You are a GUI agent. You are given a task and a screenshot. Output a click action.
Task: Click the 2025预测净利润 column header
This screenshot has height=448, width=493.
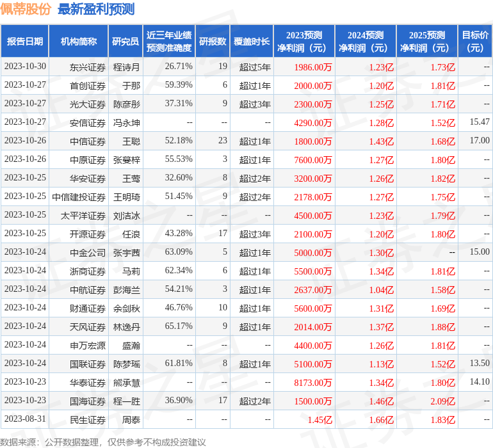[427, 42]
